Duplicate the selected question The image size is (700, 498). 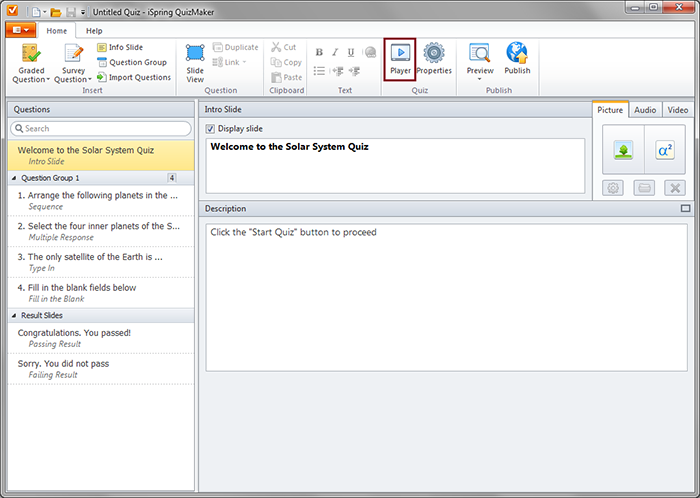[235, 47]
